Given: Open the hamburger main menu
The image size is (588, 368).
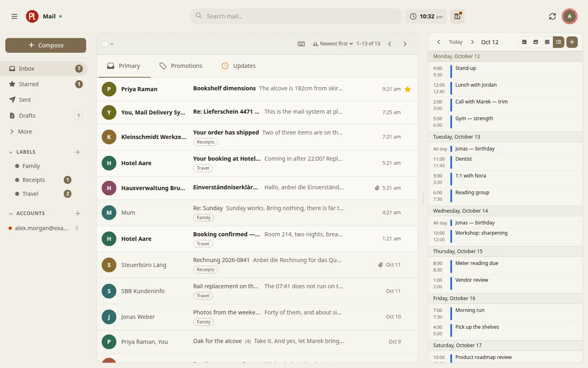Looking at the screenshot, I should pos(14,16).
